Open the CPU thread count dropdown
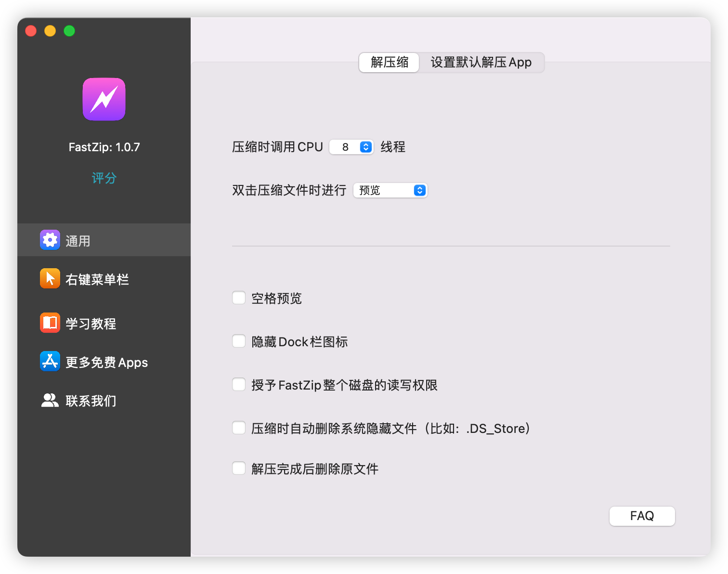Screen dimensions: 728x574 (351, 147)
